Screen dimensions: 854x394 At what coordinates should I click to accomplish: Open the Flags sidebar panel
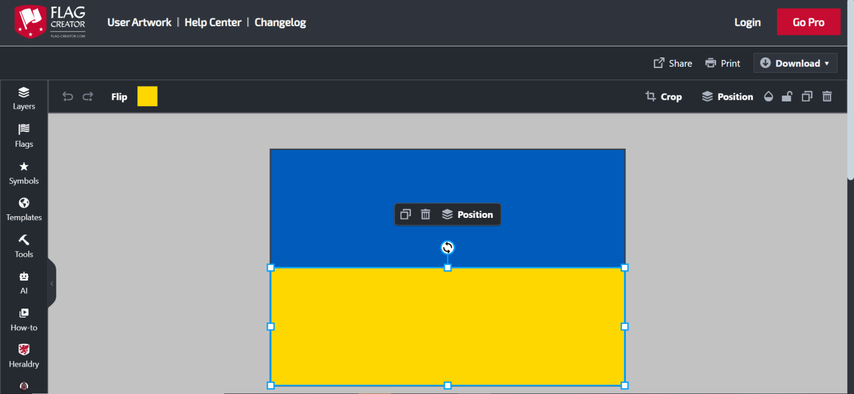click(x=24, y=136)
